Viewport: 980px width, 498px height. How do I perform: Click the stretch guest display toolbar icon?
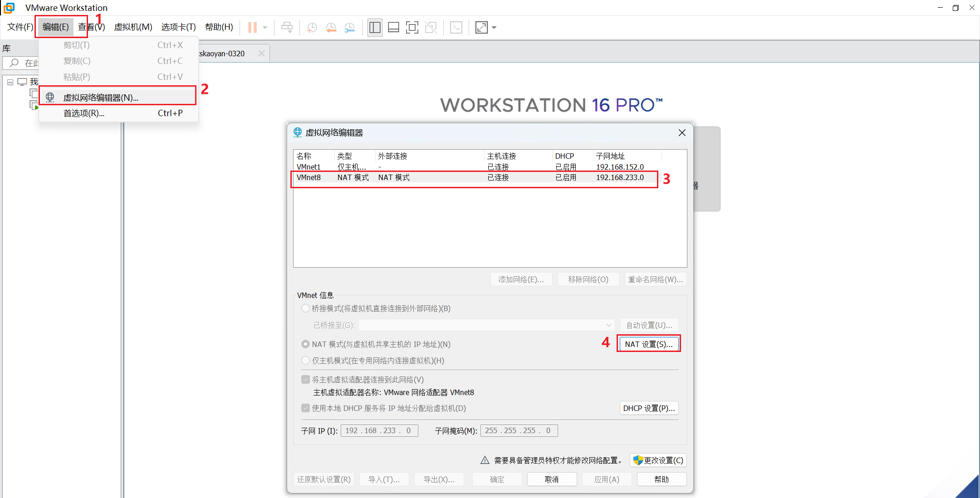(x=481, y=28)
